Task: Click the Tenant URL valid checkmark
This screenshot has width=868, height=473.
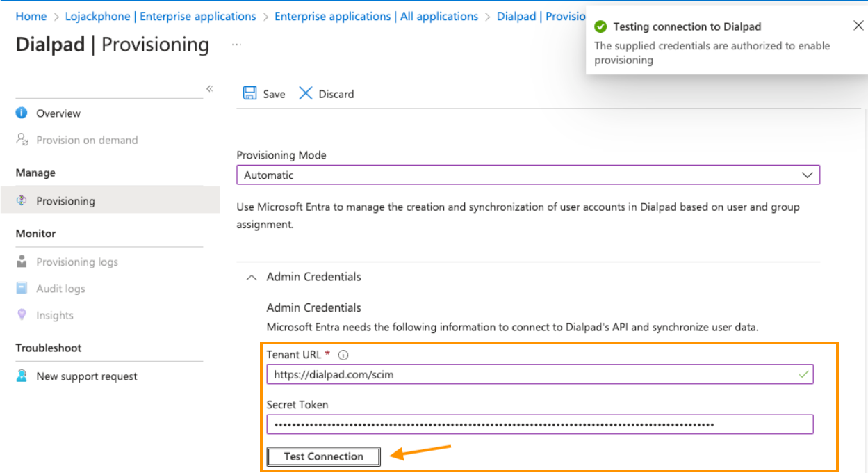Action: click(804, 374)
